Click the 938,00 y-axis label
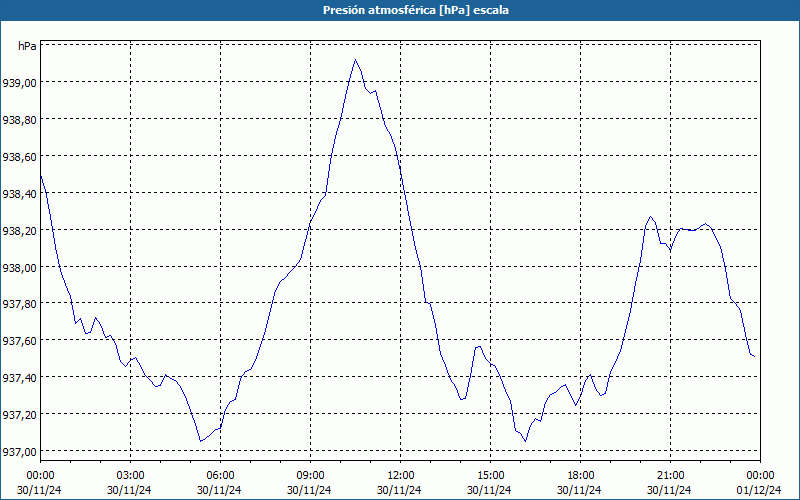 19,267
